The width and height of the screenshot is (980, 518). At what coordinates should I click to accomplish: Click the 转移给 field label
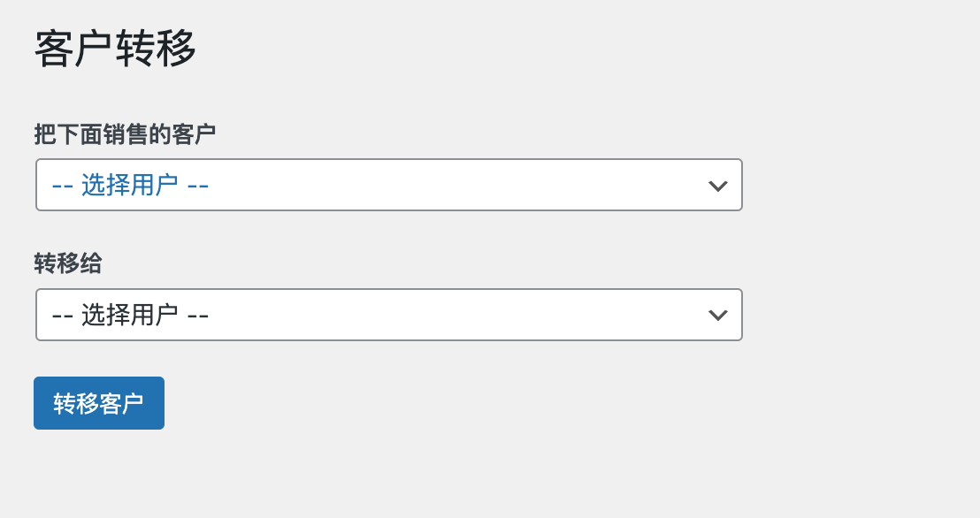[x=68, y=263]
